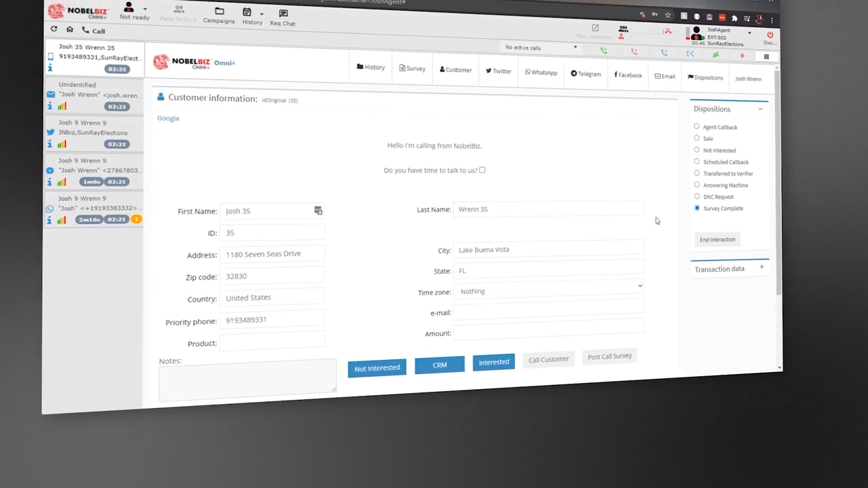
Task: Click the Post Call Survey button
Action: 610,357
